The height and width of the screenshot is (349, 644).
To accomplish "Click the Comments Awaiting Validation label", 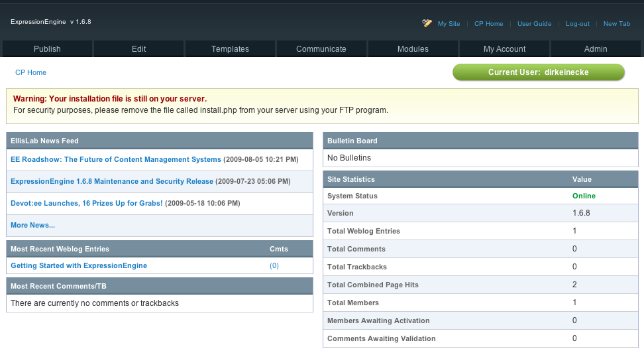I will 381,338.
